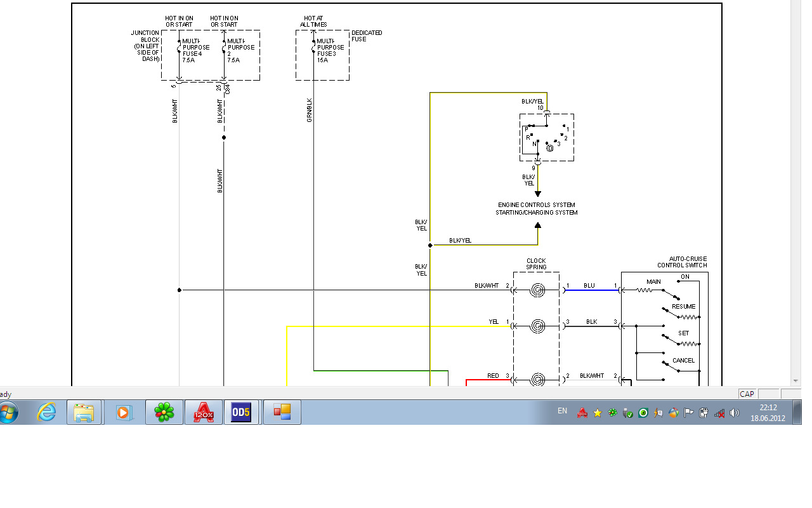Click 'AUTO-CRUISE CONTROL SWITCH' title

682,262
